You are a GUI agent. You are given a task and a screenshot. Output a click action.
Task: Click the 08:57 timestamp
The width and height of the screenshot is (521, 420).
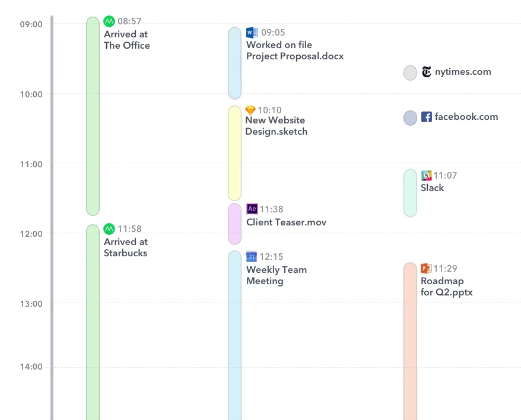point(129,21)
